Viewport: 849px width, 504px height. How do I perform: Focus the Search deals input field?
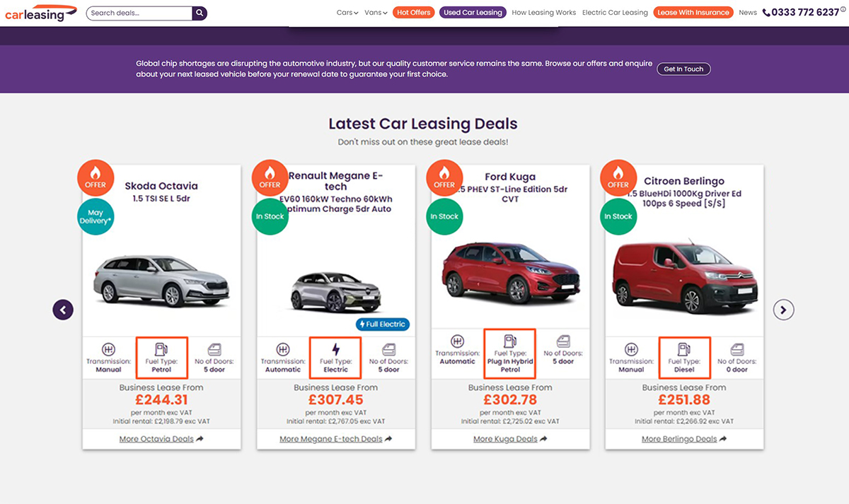(139, 13)
